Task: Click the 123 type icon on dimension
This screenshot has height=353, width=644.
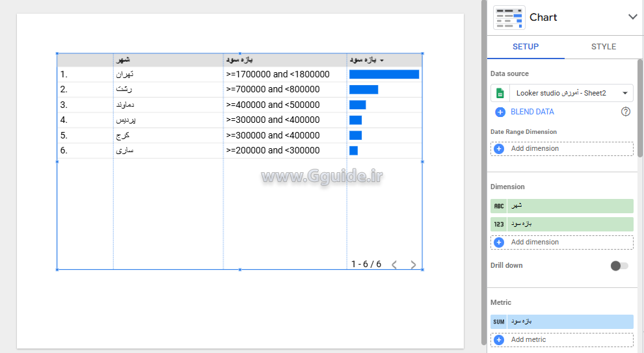Action: coord(499,224)
